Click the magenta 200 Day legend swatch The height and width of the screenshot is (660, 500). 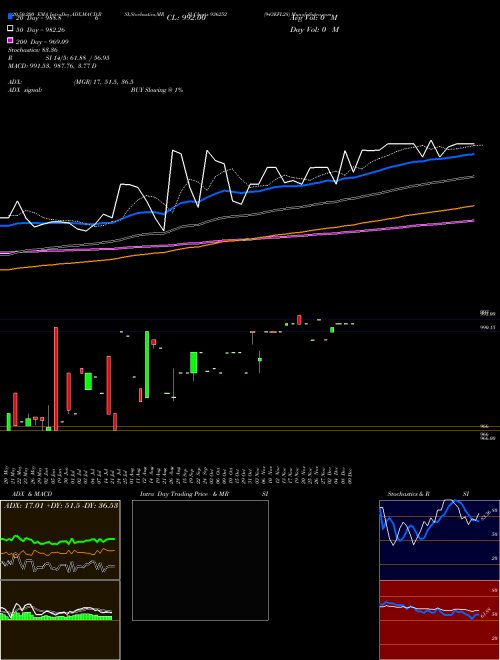10,40
